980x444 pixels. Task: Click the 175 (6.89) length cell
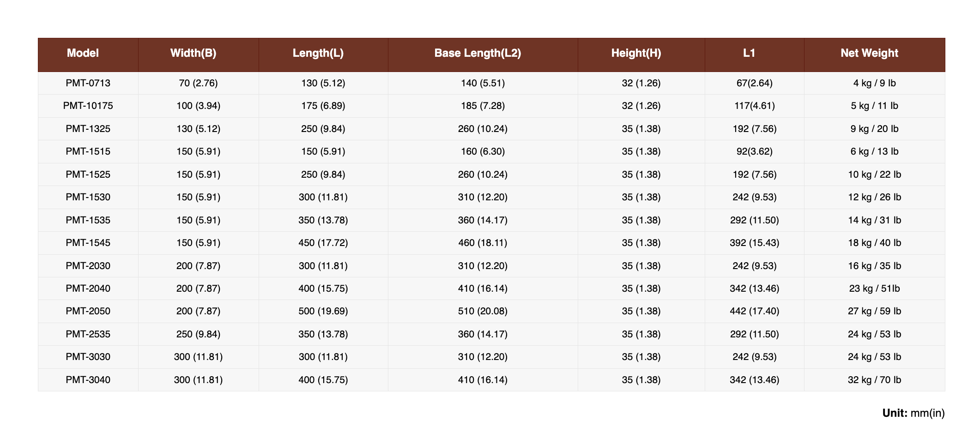(x=323, y=106)
